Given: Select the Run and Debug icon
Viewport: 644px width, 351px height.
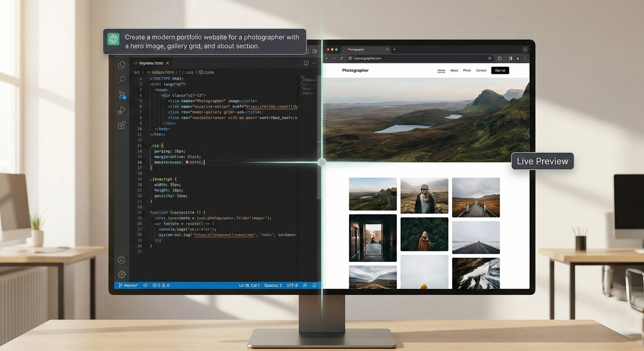Looking at the screenshot, I should pos(122,110).
